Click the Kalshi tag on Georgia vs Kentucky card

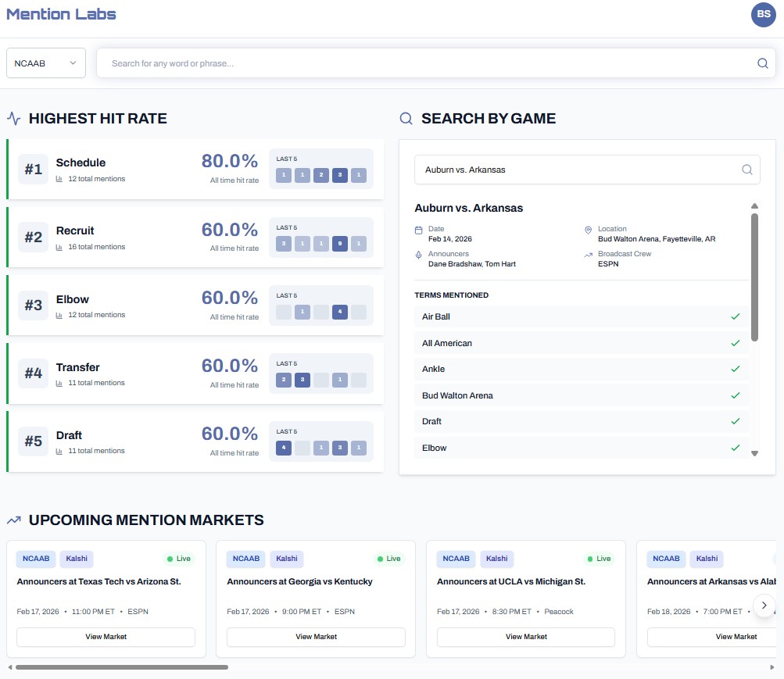(x=287, y=559)
